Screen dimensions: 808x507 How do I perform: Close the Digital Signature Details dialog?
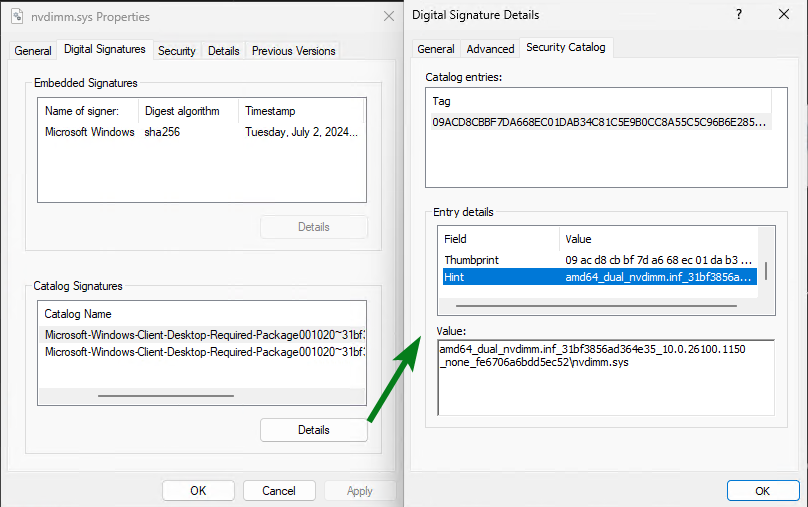[x=784, y=14]
